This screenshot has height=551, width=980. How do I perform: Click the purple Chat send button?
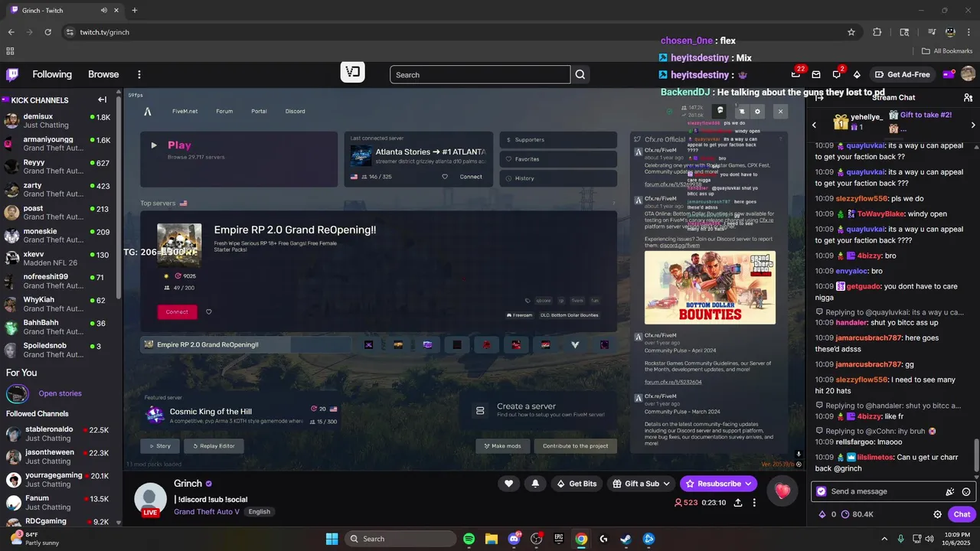pyautogui.click(x=962, y=514)
